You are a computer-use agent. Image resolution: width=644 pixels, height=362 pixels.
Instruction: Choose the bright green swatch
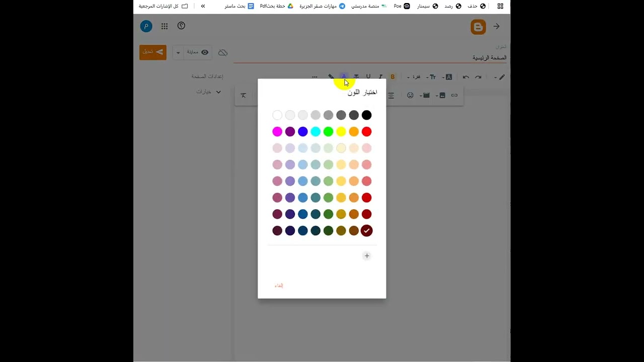point(329,132)
